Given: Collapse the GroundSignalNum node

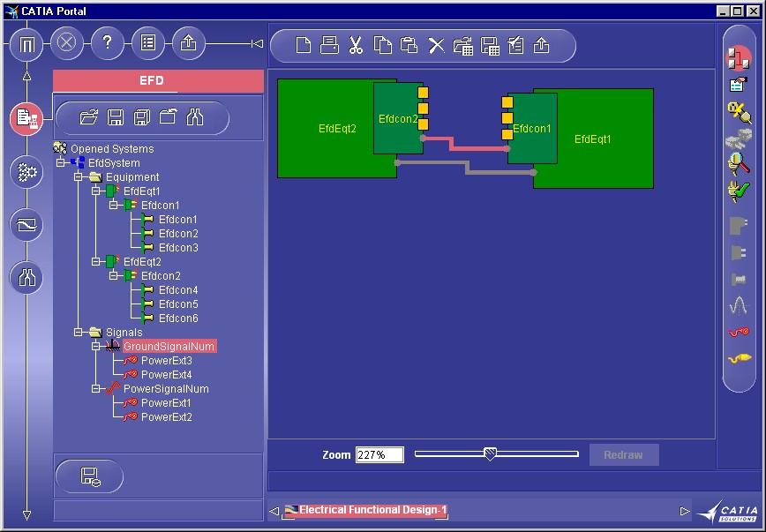Looking at the screenshot, I should point(95,347).
